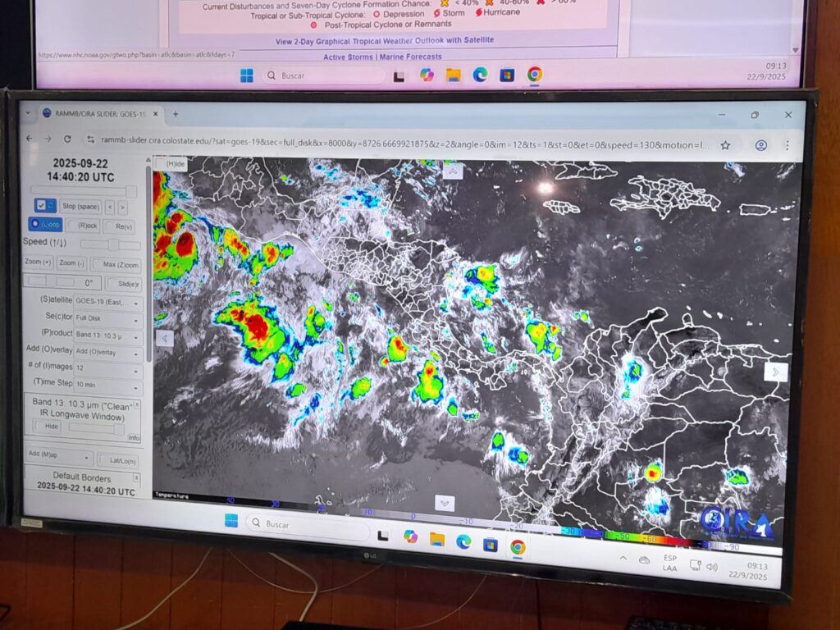Pan the map up using top arrow

(453, 170)
